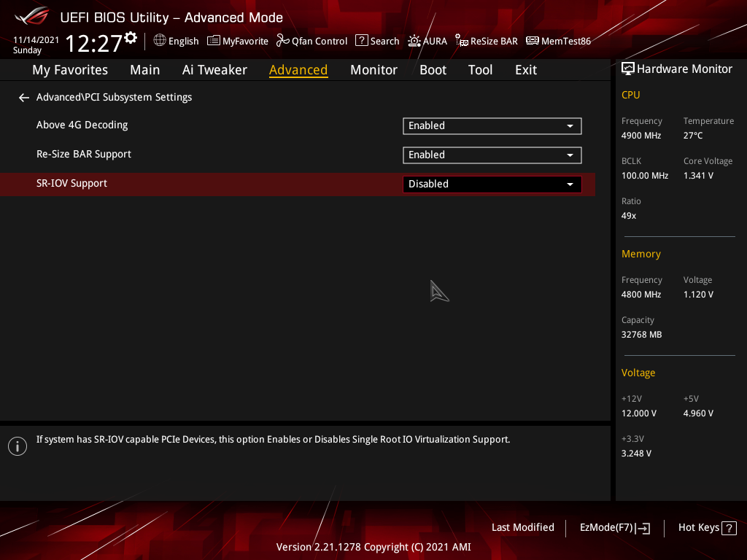The width and height of the screenshot is (747, 560).
Task: Switch to Main tab
Action: [x=145, y=70]
